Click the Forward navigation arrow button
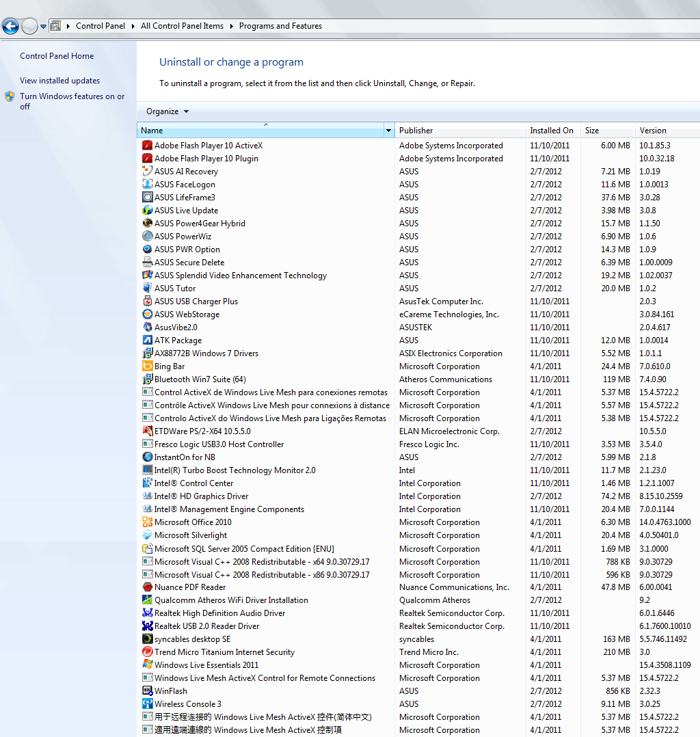The image size is (700, 737). click(x=29, y=26)
